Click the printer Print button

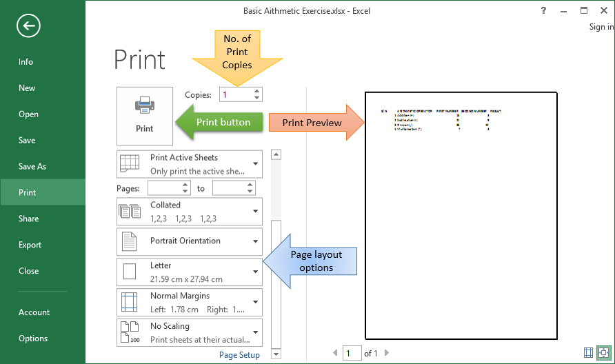click(x=145, y=115)
